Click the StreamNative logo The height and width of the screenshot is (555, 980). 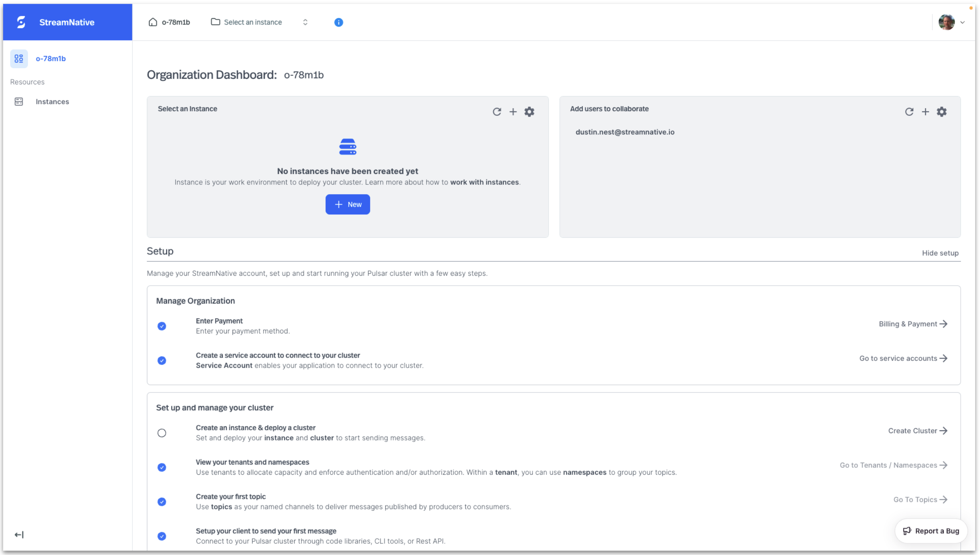pyautogui.click(x=21, y=22)
